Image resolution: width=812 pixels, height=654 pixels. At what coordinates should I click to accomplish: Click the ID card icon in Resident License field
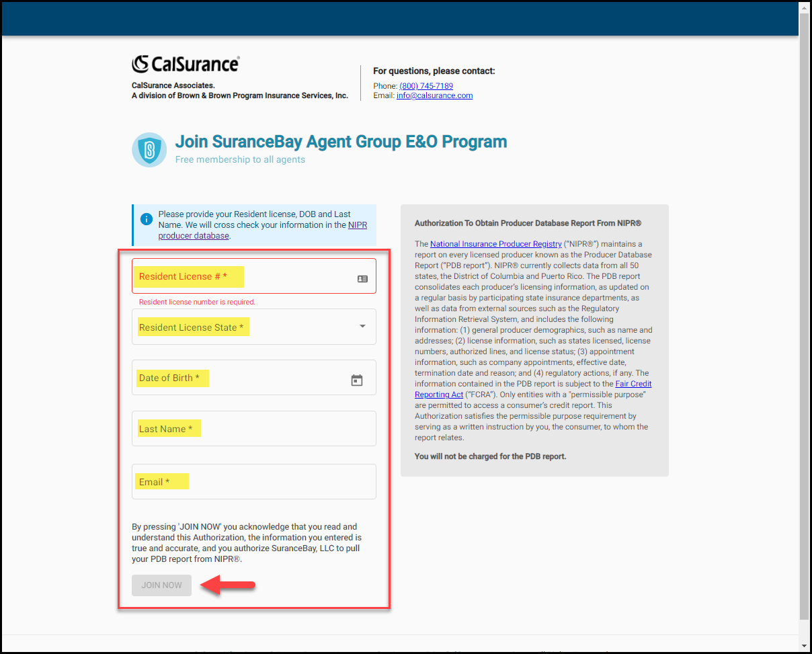tap(362, 279)
